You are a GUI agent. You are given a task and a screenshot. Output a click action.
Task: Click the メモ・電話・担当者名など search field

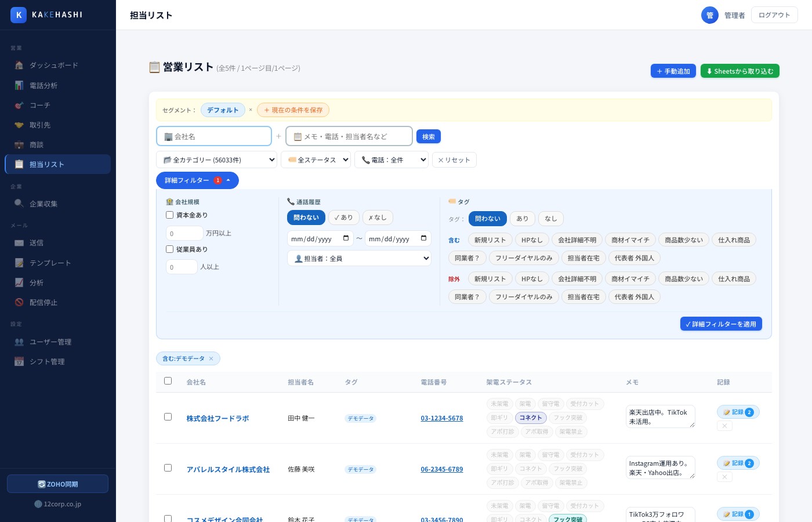tap(349, 136)
